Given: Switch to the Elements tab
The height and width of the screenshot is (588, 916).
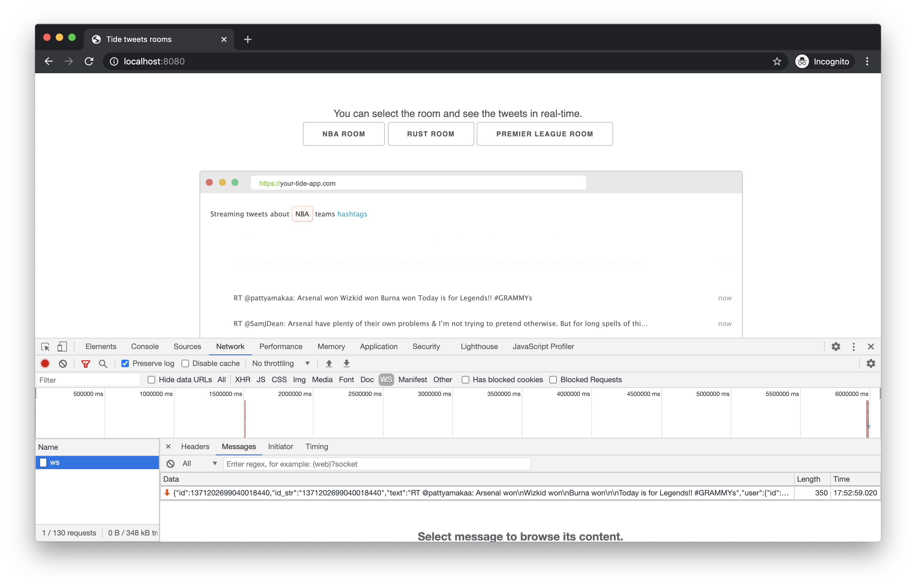Looking at the screenshot, I should (x=101, y=347).
